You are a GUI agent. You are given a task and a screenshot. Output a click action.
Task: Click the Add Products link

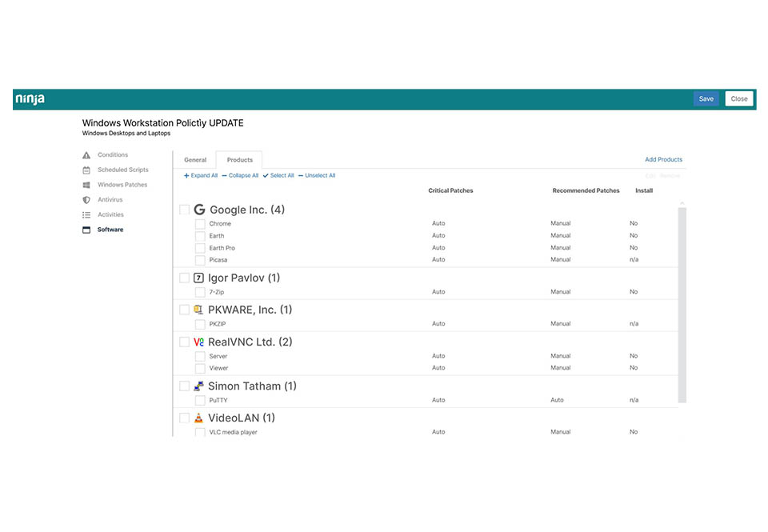663,160
